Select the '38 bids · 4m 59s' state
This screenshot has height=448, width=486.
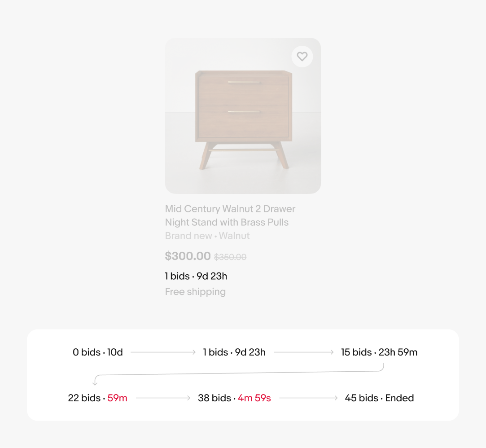(234, 398)
